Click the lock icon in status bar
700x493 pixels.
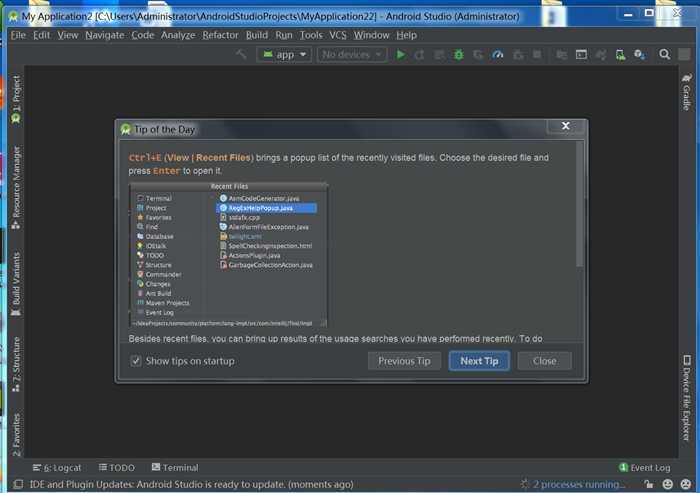click(648, 484)
